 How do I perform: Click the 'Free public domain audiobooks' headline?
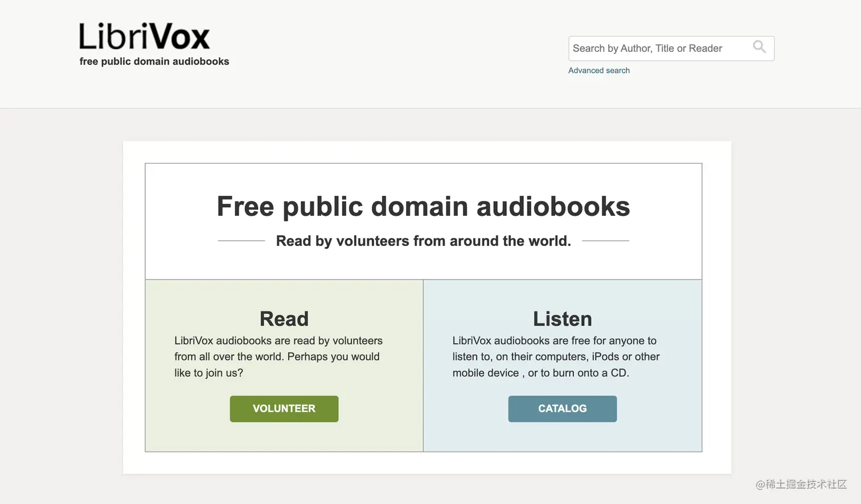pos(424,207)
